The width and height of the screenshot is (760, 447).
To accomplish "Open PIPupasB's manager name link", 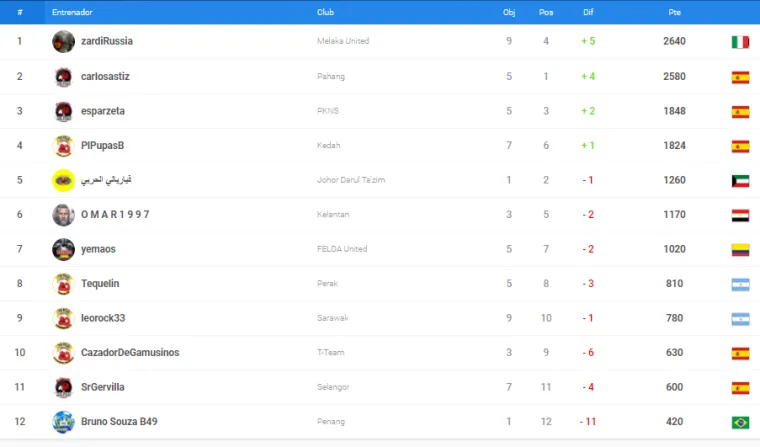I will 102,145.
